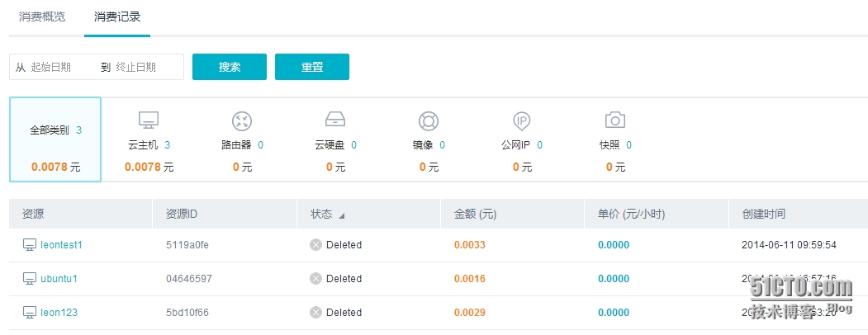Click the amount 0.0016

pyautogui.click(x=469, y=279)
